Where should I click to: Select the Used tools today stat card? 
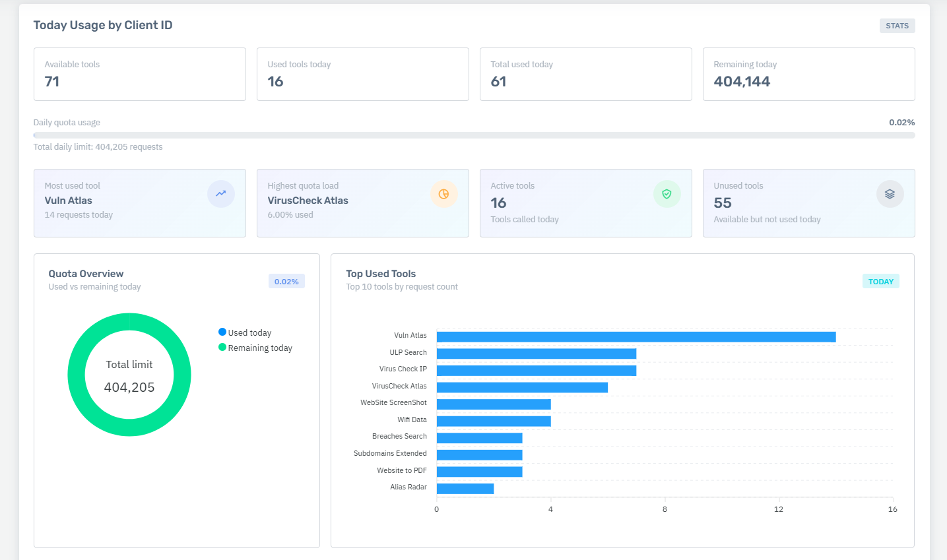coord(363,74)
